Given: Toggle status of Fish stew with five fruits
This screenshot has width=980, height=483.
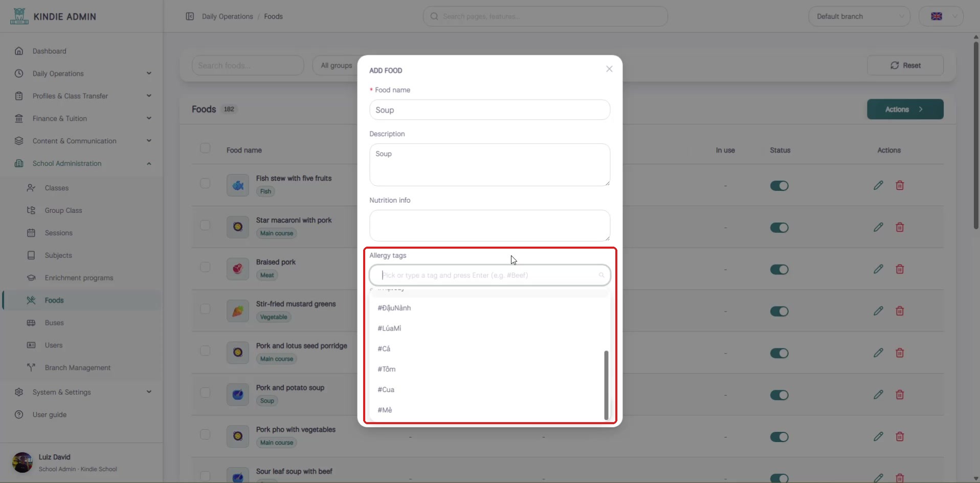Looking at the screenshot, I should pos(779,186).
